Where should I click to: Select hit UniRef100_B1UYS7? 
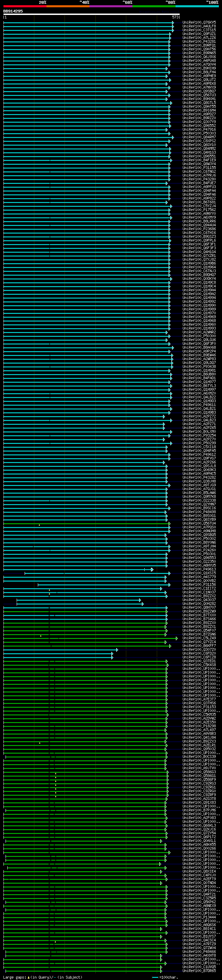199,936
